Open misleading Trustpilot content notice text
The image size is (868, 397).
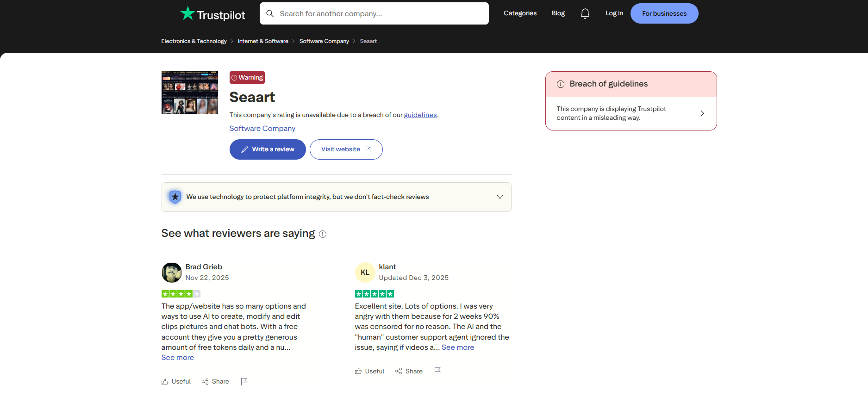[612, 113]
